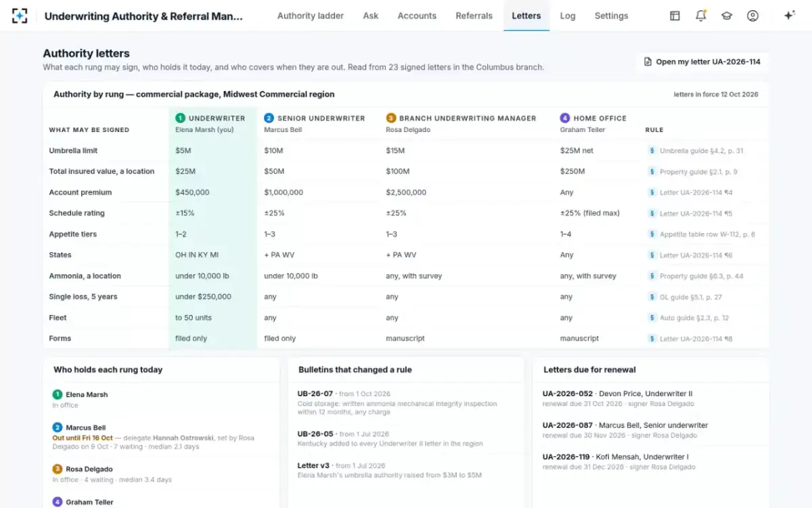Open the notifications bell
Image resolution: width=812 pixels, height=508 pixels.
click(701, 16)
